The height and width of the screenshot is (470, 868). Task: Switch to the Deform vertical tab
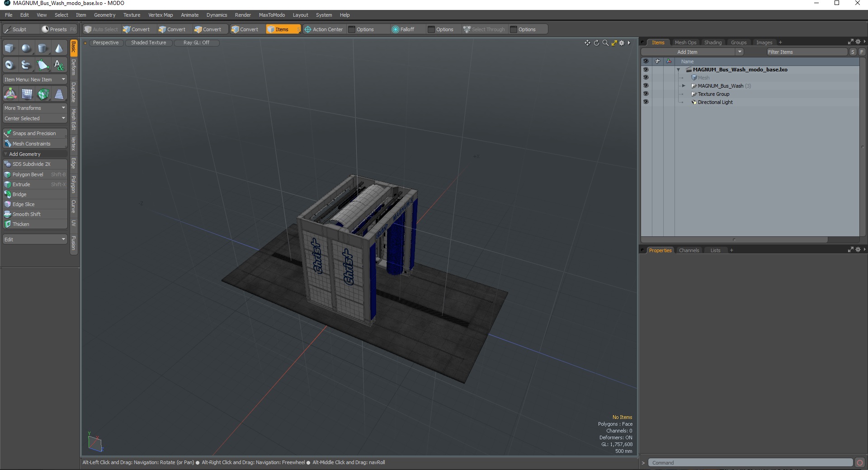[x=74, y=68]
